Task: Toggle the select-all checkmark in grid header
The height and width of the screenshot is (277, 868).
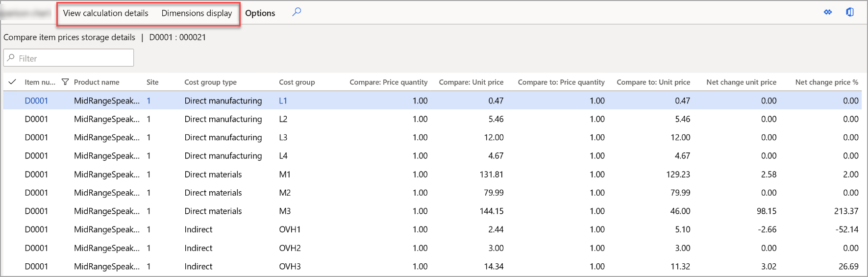Action: 12,82
